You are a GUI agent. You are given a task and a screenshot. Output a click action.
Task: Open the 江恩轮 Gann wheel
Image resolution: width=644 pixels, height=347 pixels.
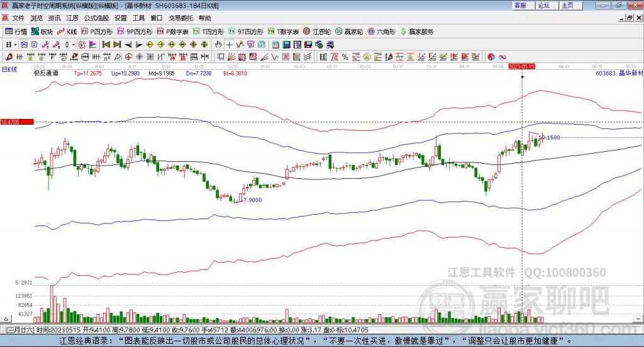317,31
